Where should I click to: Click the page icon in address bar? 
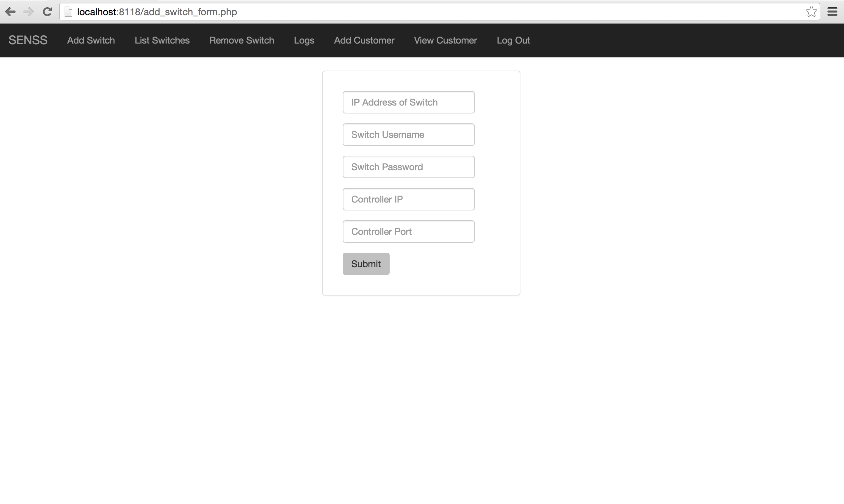coord(68,12)
